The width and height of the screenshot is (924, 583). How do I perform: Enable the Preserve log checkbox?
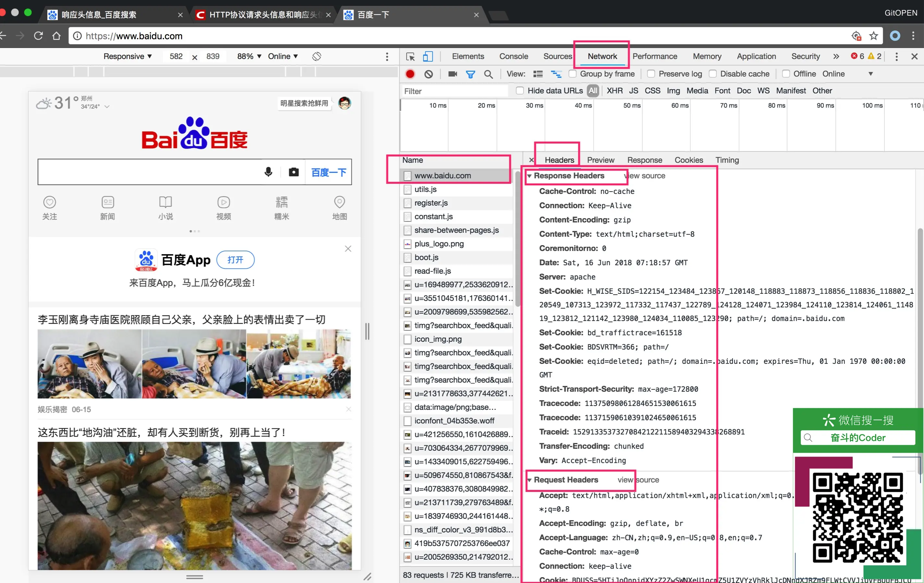[x=651, y=74]
